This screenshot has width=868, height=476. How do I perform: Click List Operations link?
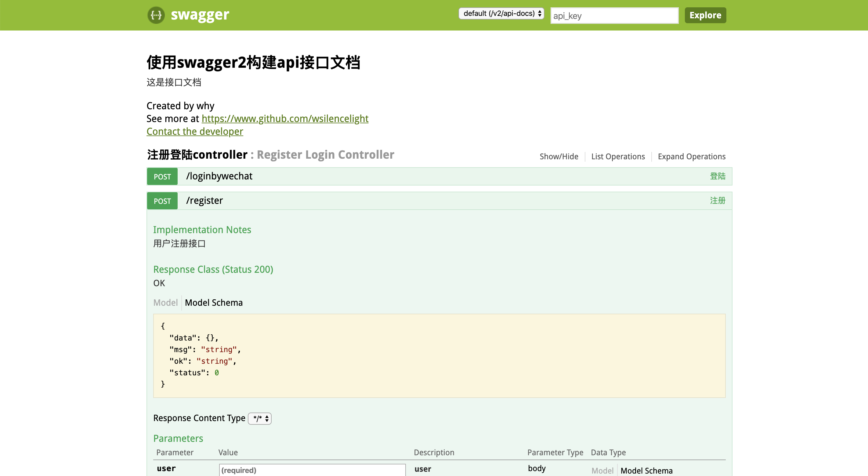[x=618, y=157]
